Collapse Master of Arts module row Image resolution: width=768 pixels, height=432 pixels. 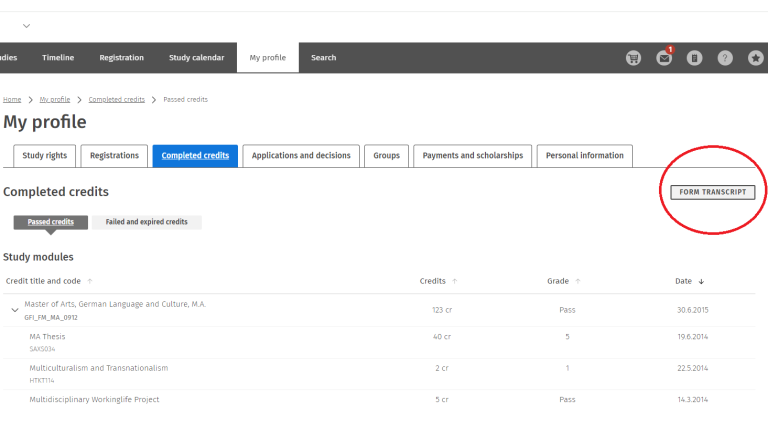click(x=14, y=310)
